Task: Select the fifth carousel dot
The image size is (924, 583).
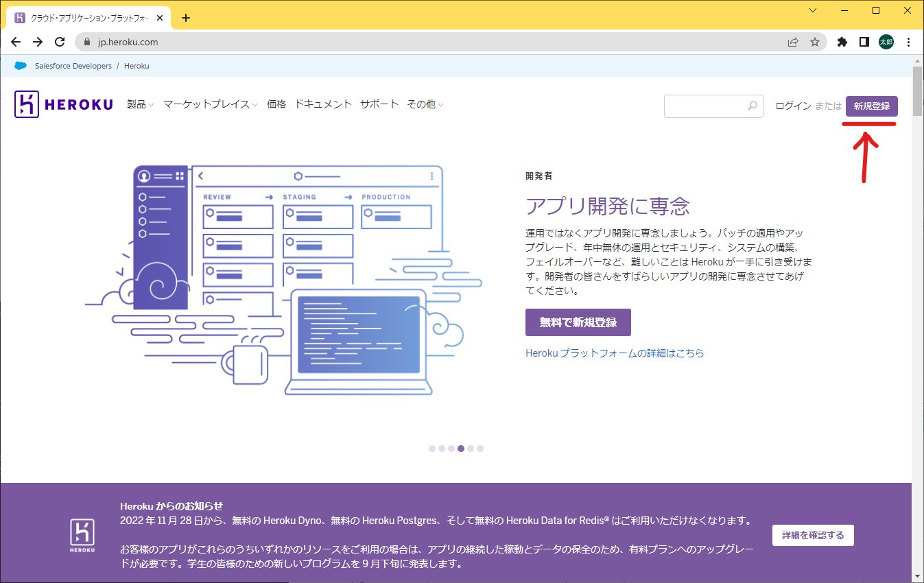Action: 471,449
